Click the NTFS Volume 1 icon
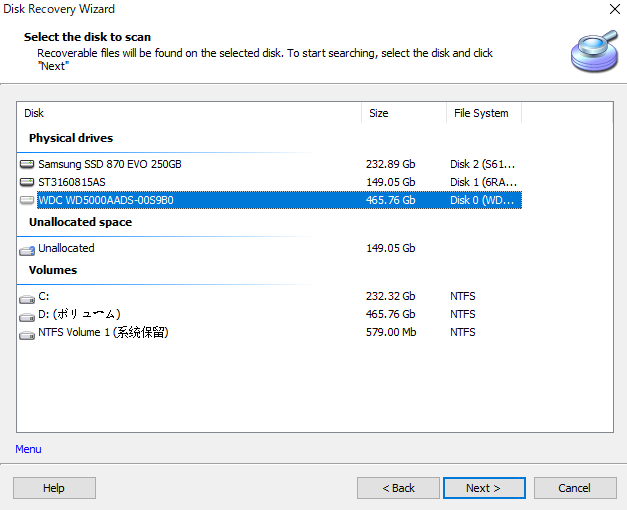The width and height of the screenshot is (627, 510). coord(27,333)
